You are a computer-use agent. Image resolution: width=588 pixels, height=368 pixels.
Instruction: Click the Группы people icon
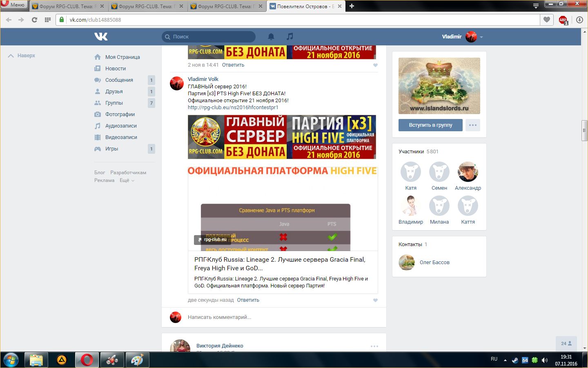click(x=98, y=103)
